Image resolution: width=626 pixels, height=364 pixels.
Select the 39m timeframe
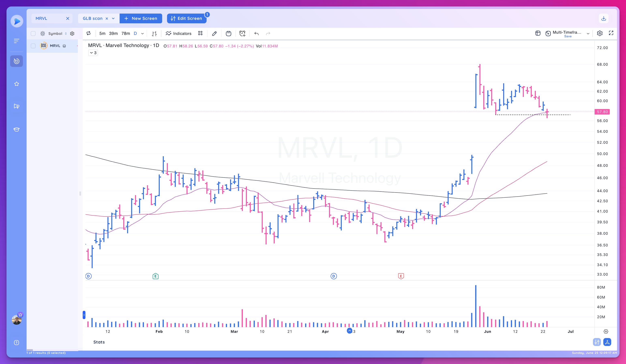click(113, 33)
